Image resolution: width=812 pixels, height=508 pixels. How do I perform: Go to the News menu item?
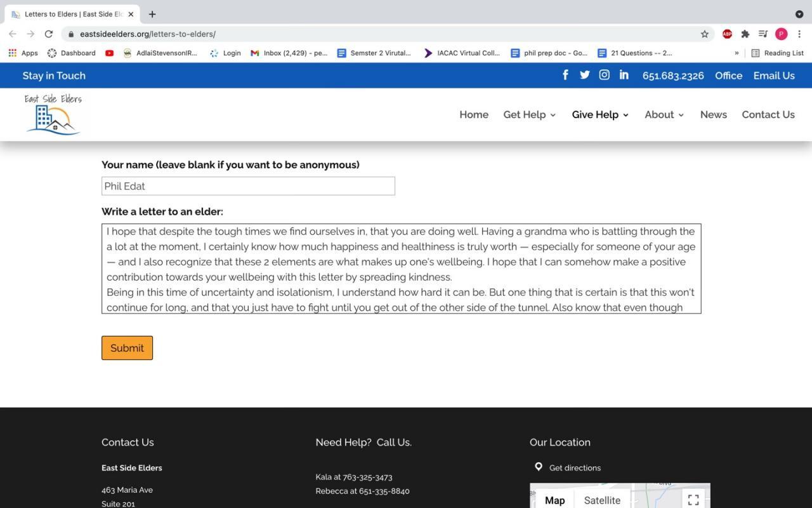(x=713, y=115)
